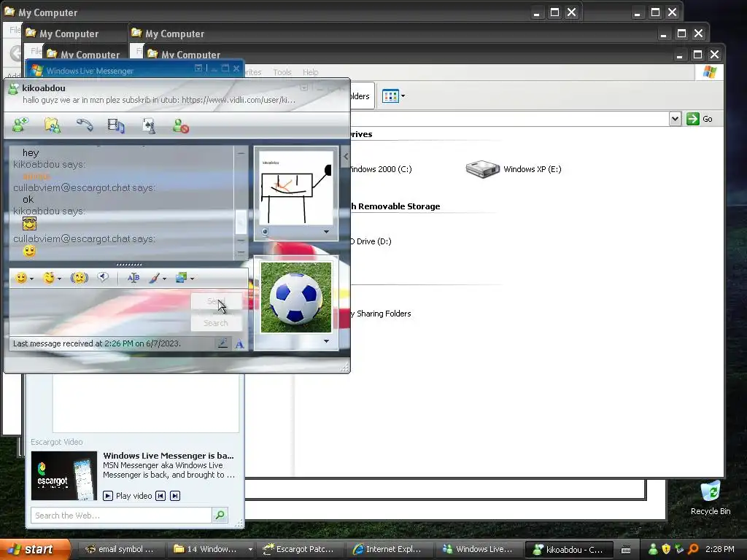Click kikoabdou's contact status icon in header
The height and width of the screenshot is (560, 747).
(x=13, y=88)
